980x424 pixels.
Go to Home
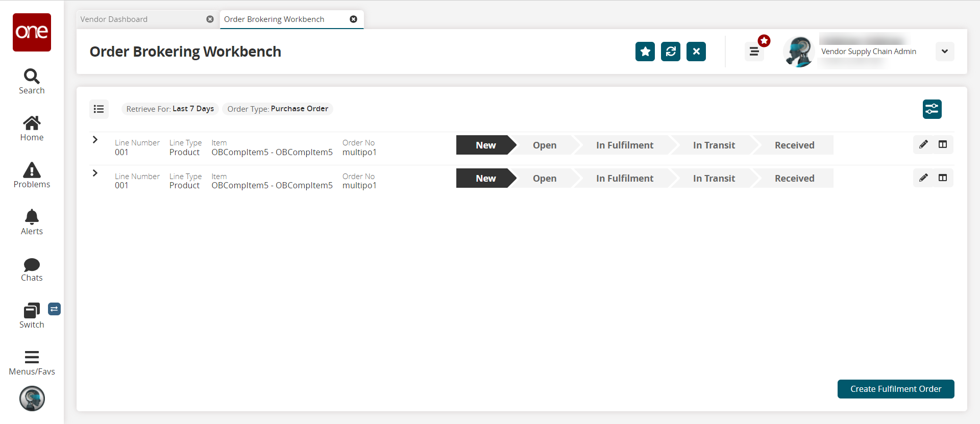tap(32, 129)
